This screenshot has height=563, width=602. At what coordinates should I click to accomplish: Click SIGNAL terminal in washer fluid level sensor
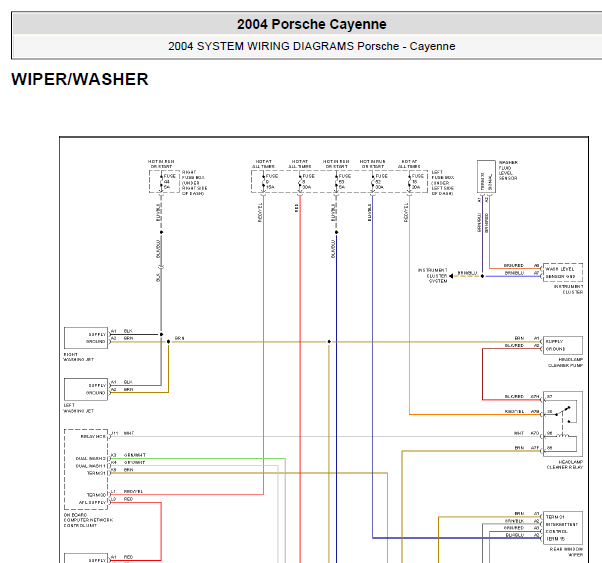(490, 182)
